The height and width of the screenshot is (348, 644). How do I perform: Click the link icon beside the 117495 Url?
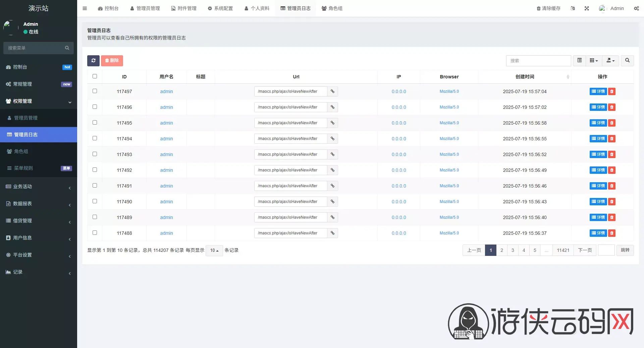[332, 123]
